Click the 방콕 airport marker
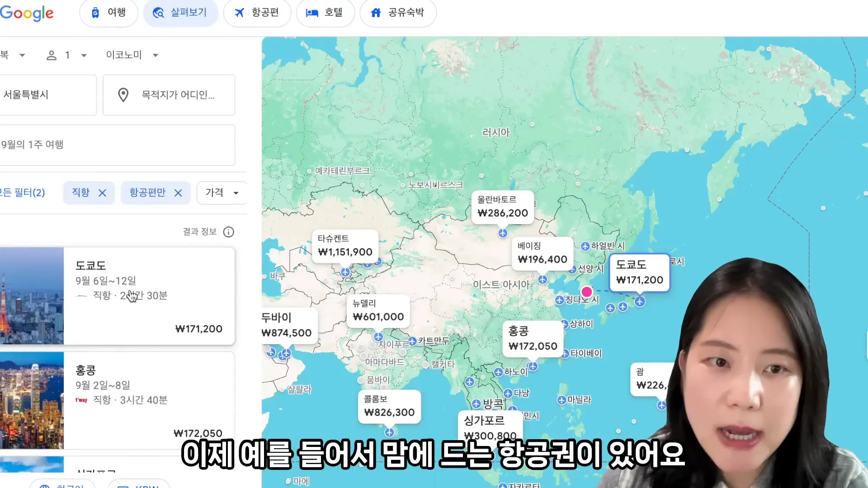868x488 pixels. [x=476, y=404]
